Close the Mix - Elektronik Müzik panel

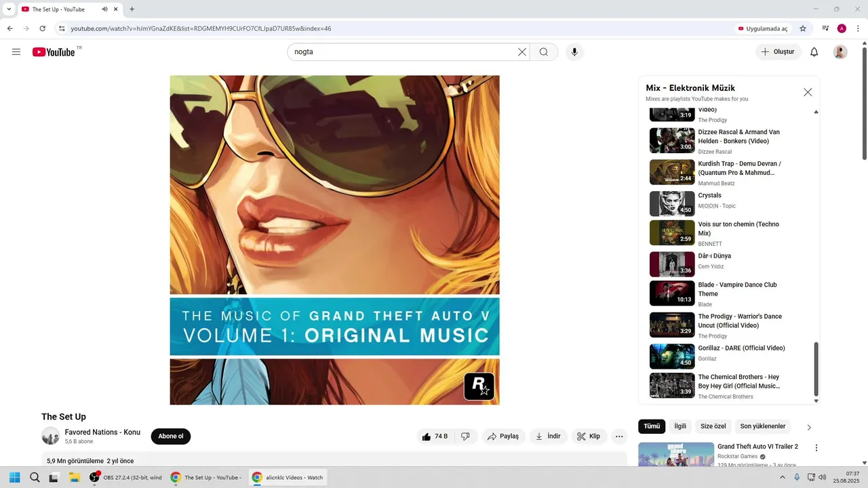click(x=808, y=92)
